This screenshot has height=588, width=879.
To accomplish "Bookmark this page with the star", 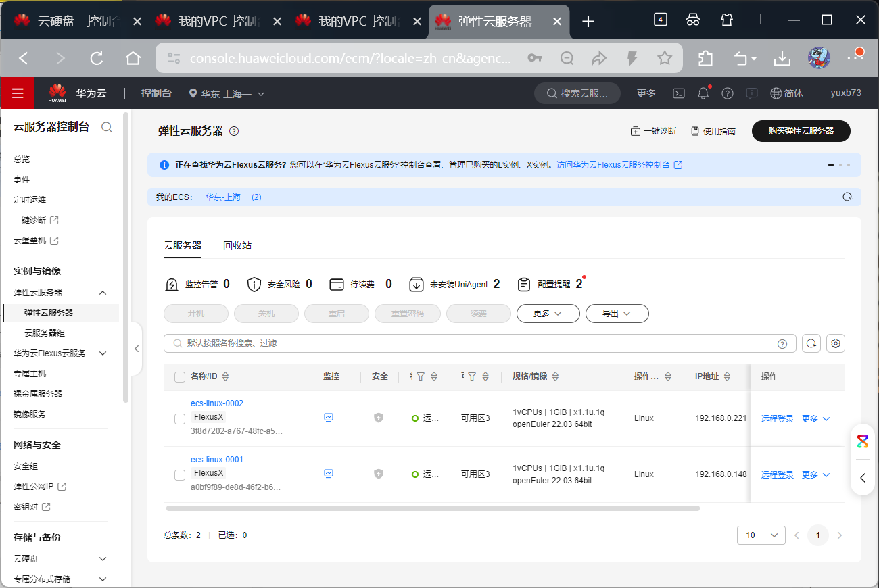I will (x=665, y=58).
